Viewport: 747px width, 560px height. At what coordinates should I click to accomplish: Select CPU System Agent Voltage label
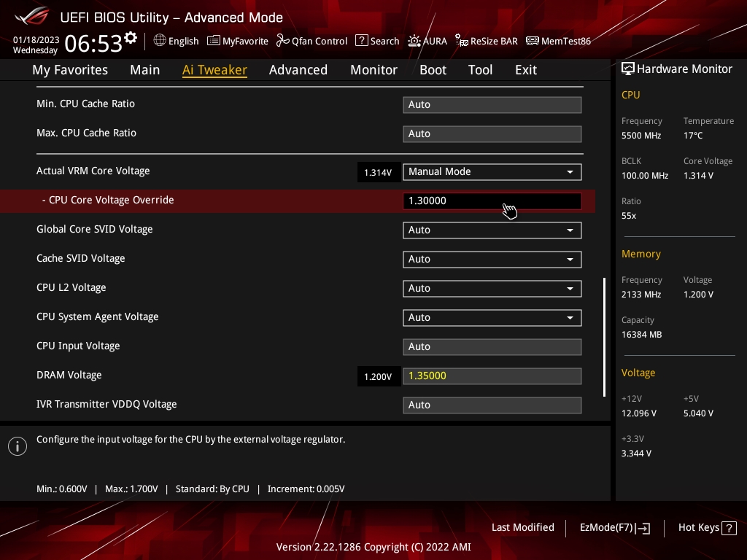pos(97,316)
